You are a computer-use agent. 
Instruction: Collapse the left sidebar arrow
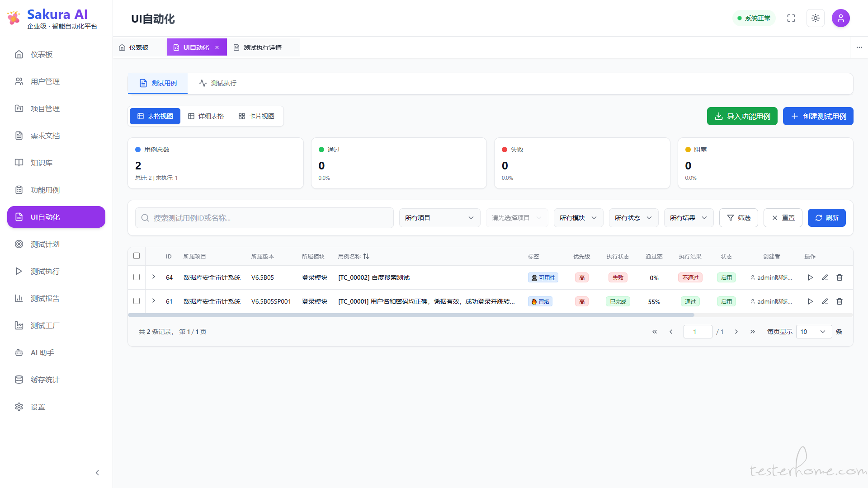click(97, 473)
